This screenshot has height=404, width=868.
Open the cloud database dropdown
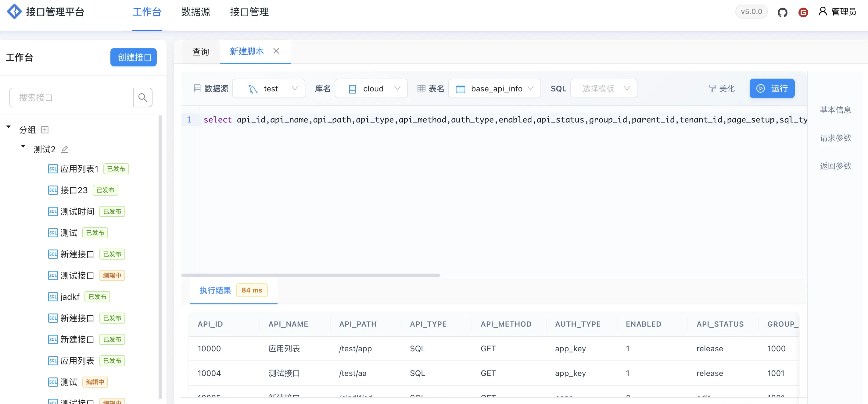[x=371, y=89]
